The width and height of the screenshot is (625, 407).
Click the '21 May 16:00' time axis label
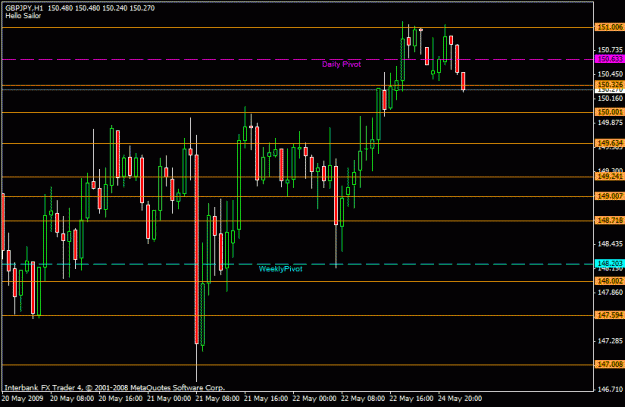(266, 399)
